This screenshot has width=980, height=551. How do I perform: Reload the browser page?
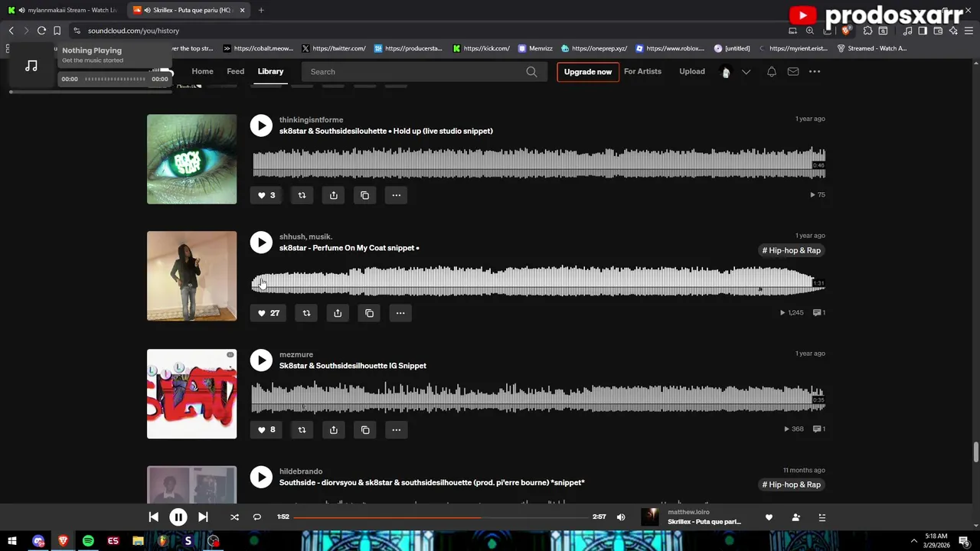pyautogui.click(x=41, y=31)
